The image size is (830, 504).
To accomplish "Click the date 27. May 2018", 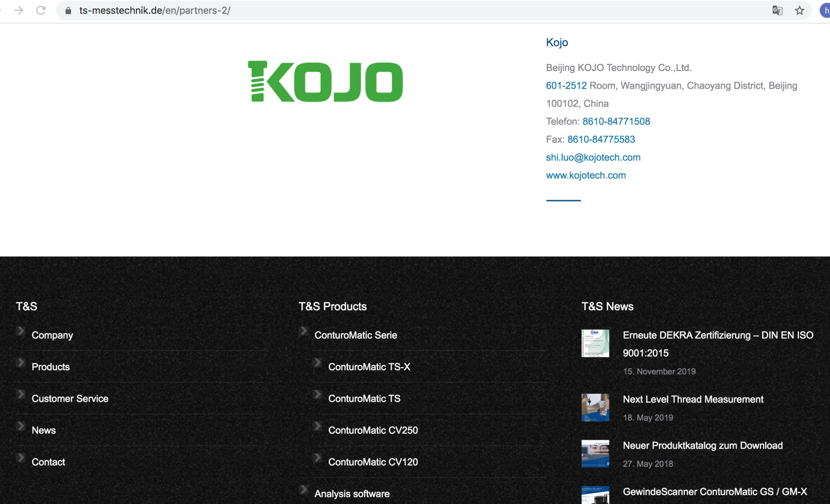I will 648,464.
